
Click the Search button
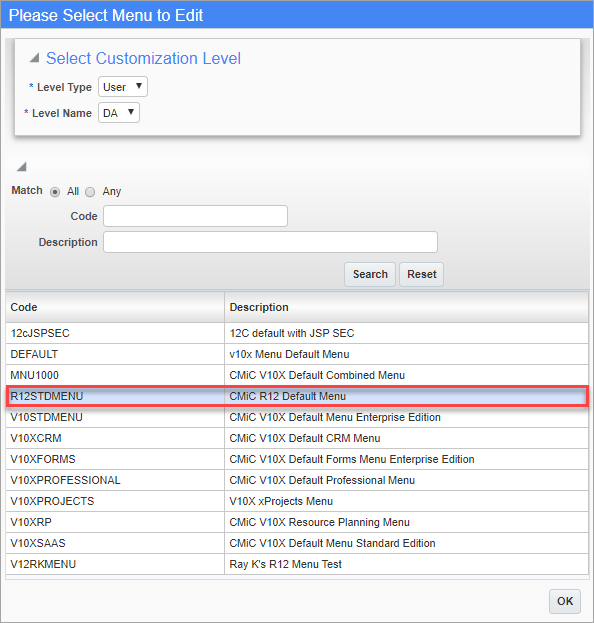[370, 274]
